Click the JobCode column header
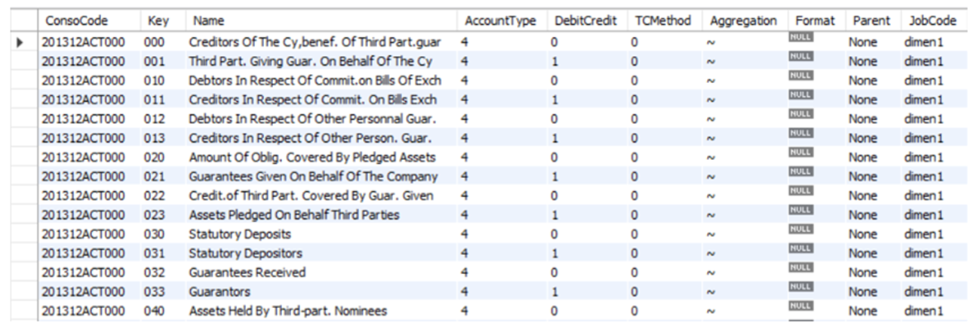Viewport: 980px width, 336px height. click(934, 21)
